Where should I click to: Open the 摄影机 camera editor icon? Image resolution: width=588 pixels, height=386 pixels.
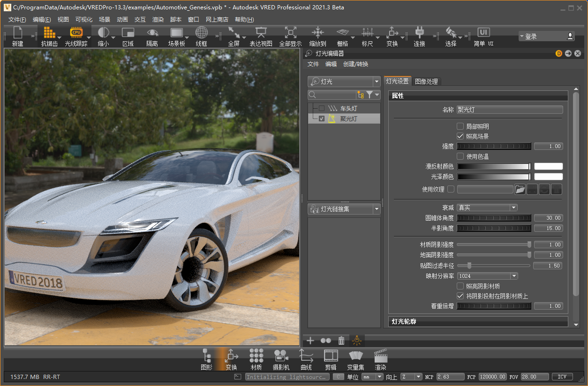281,356
